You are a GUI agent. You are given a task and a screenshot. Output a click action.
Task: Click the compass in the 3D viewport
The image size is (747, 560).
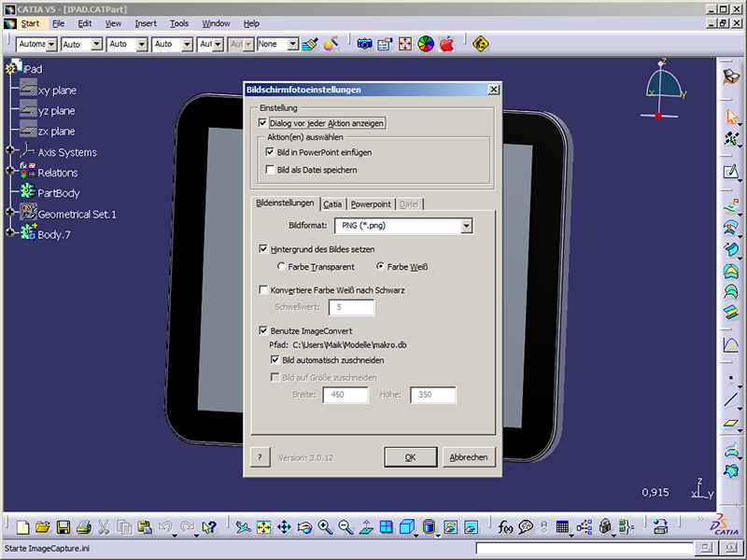coord(663,91)
